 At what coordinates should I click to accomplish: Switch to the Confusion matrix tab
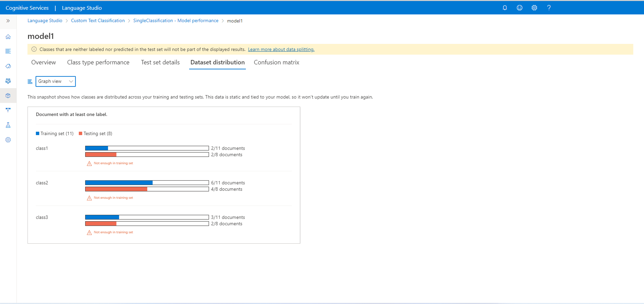(276, 62)
